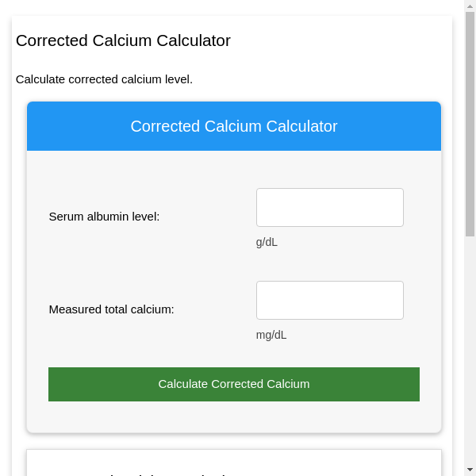Click the mg/dL unit label
The image size is (476, 476).
coord(271,335)
